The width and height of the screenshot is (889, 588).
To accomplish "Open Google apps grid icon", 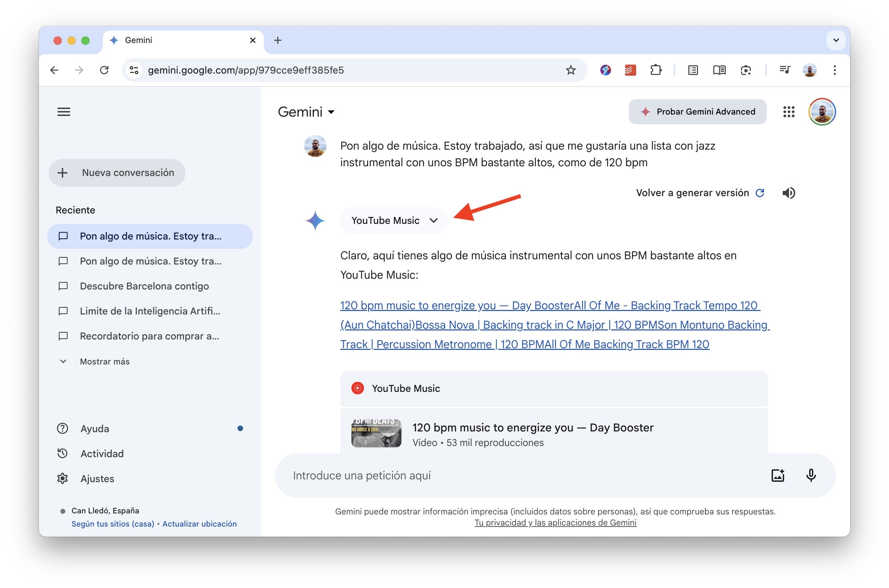I will pos(789,112).
